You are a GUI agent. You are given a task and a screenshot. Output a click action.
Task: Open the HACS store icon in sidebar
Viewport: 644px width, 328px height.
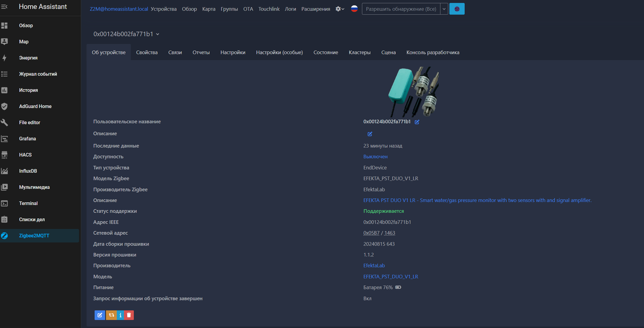5,155
